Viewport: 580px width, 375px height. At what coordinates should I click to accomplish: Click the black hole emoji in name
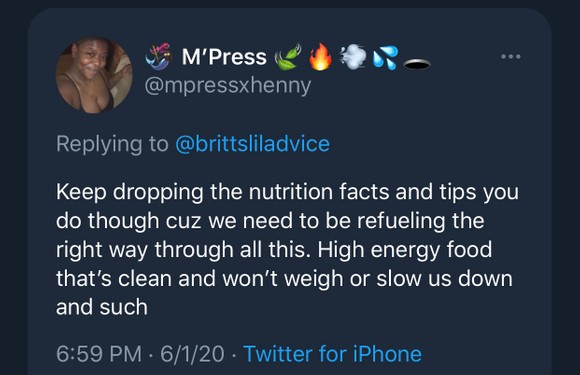point(417,65)
